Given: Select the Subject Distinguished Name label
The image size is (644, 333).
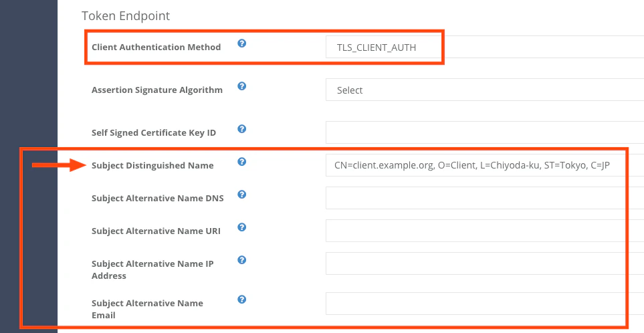Looking at the screenshot, I should point(152,165).
